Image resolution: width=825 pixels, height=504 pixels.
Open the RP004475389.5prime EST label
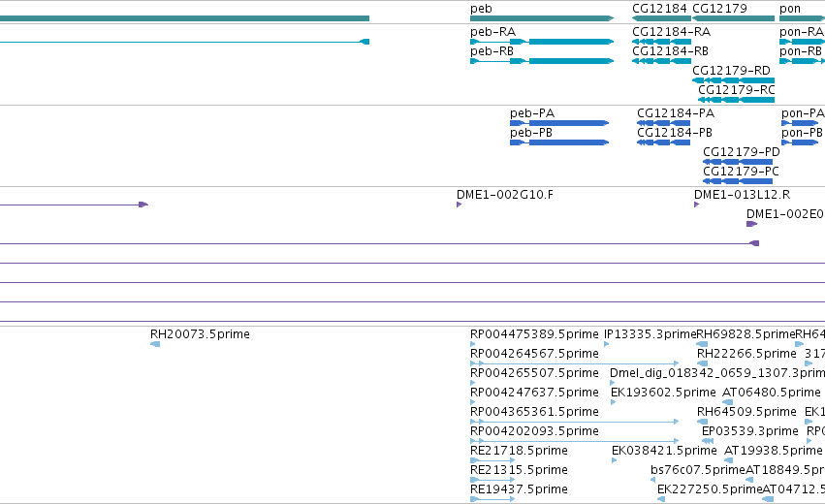pos(534,334)
